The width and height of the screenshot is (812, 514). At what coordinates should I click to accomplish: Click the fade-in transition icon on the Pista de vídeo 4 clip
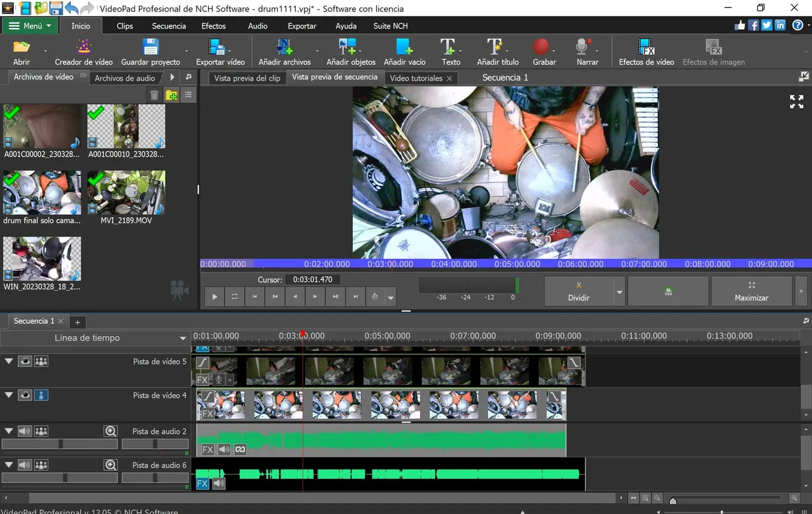pyautogui.click(x=207, y=397)
